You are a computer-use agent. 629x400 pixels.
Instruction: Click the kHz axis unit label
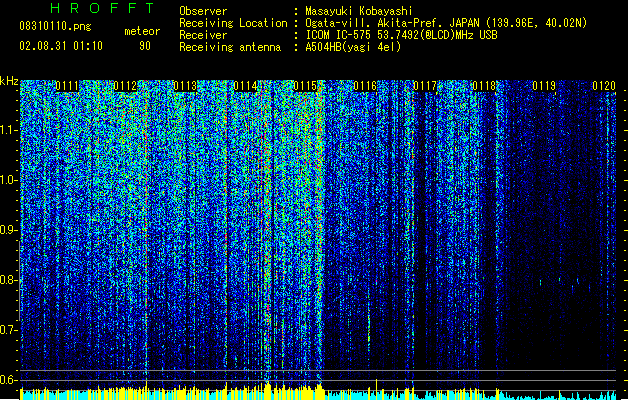9,81
